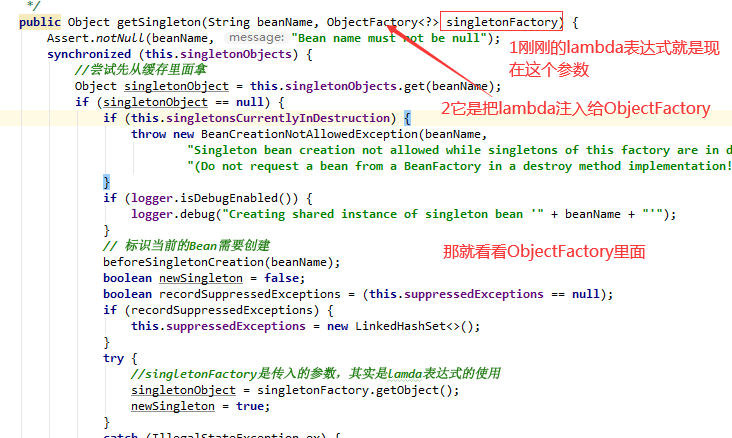Select the "Creating shared instance of singleton bean" string
The width and height of the screenshot is (732, 438).
(x=382, y=214)
